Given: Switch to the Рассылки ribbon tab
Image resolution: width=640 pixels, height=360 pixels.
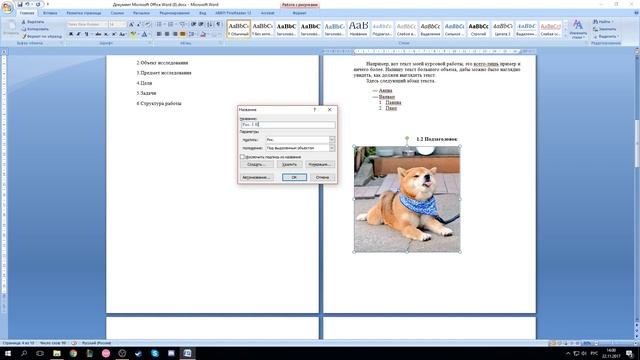Looking at the screenshot, I should 141,13.
